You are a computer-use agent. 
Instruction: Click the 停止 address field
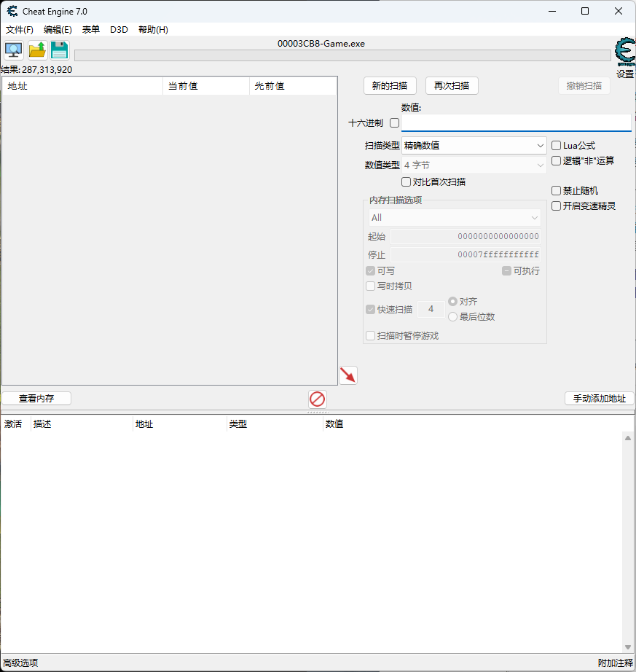[466, 254]
